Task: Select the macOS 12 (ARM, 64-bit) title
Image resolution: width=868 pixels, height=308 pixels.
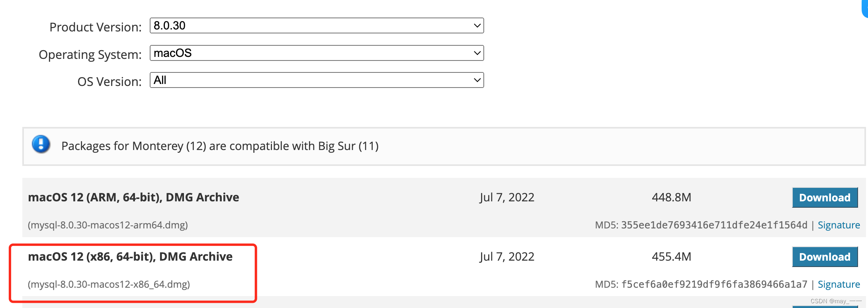Action: pyautogui.click(x=133, y=197)
